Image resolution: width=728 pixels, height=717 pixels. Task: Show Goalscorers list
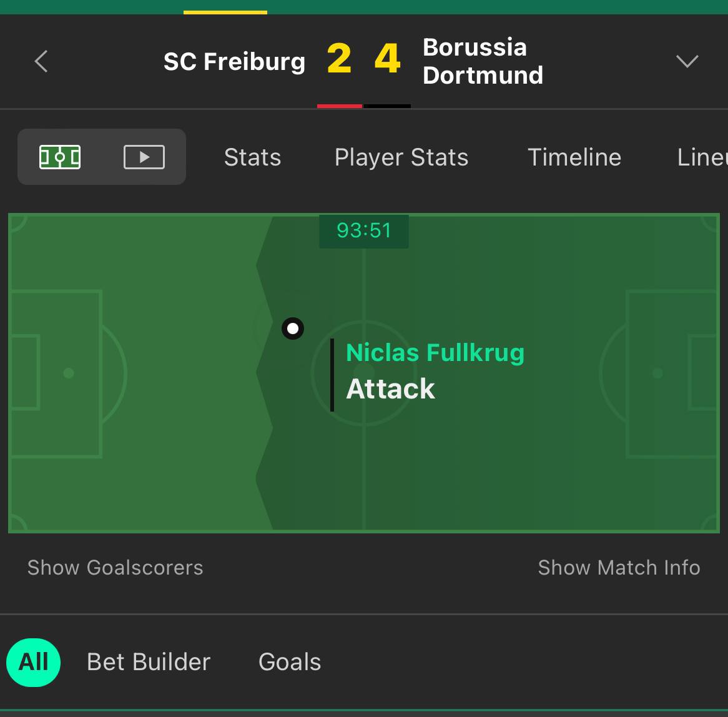point(115,568)
